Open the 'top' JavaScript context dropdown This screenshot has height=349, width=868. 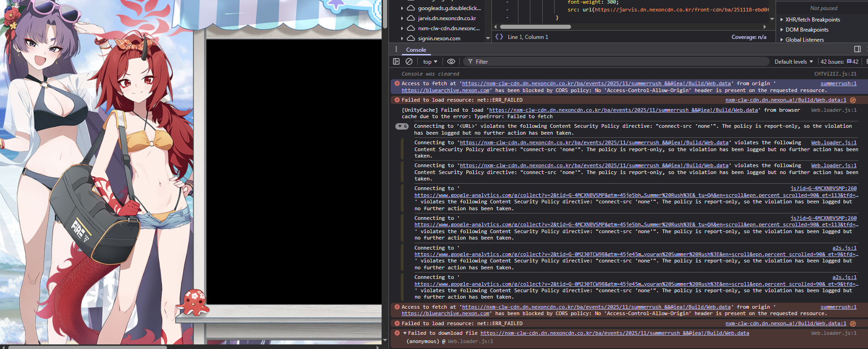[430, 61]
